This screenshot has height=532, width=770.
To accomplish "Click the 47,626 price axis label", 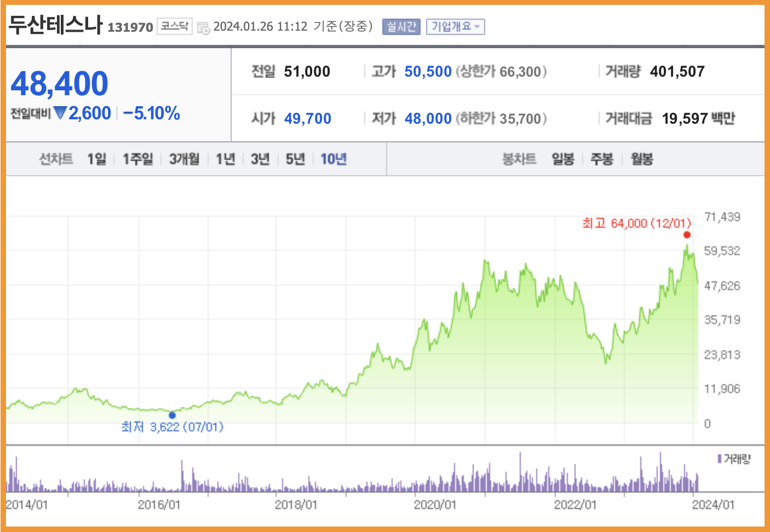I will (x=722, y=286).
